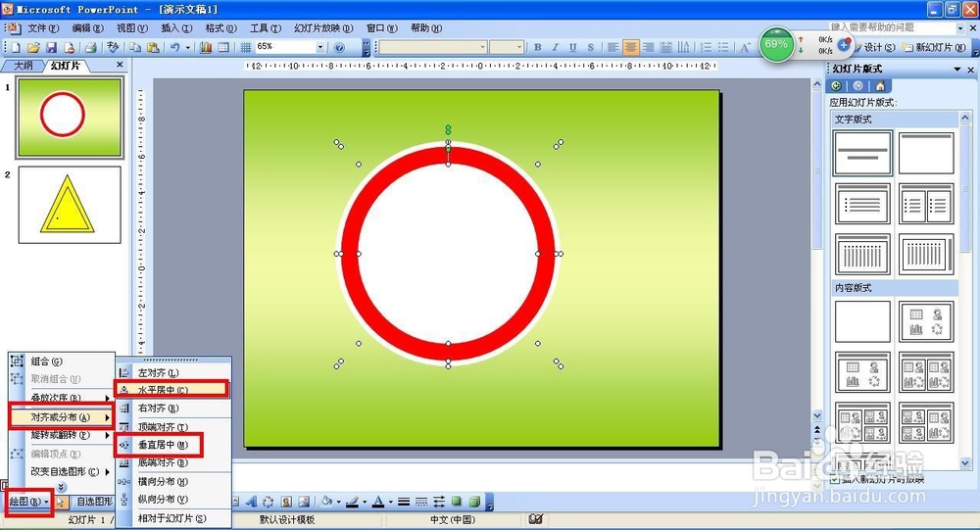Open the 幻灯片放映 menu
980x530 pixels.
(x=323, y=28)
